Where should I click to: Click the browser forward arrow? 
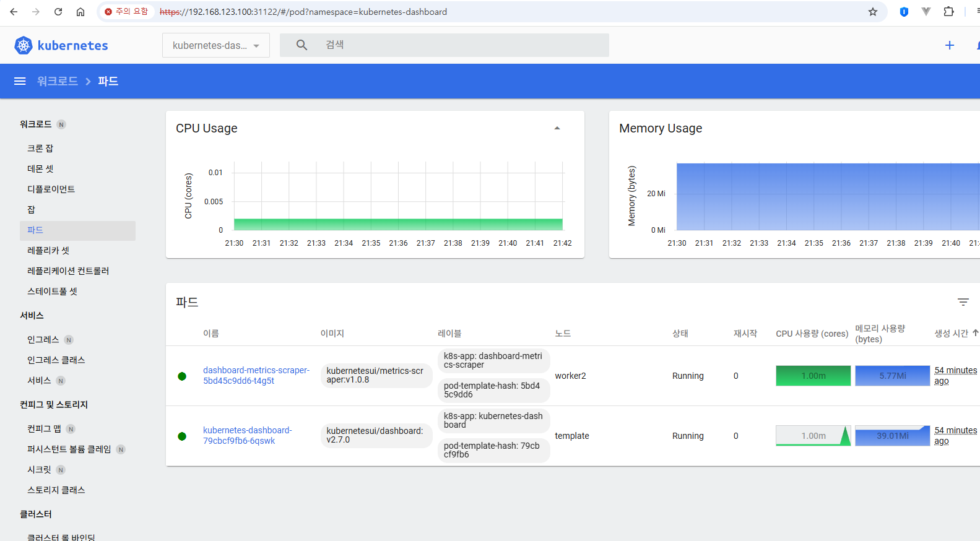(x=36, y=12)
